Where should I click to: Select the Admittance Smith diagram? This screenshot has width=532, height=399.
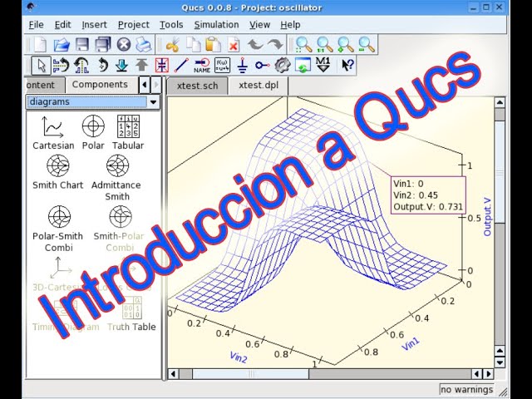(116, 178)
